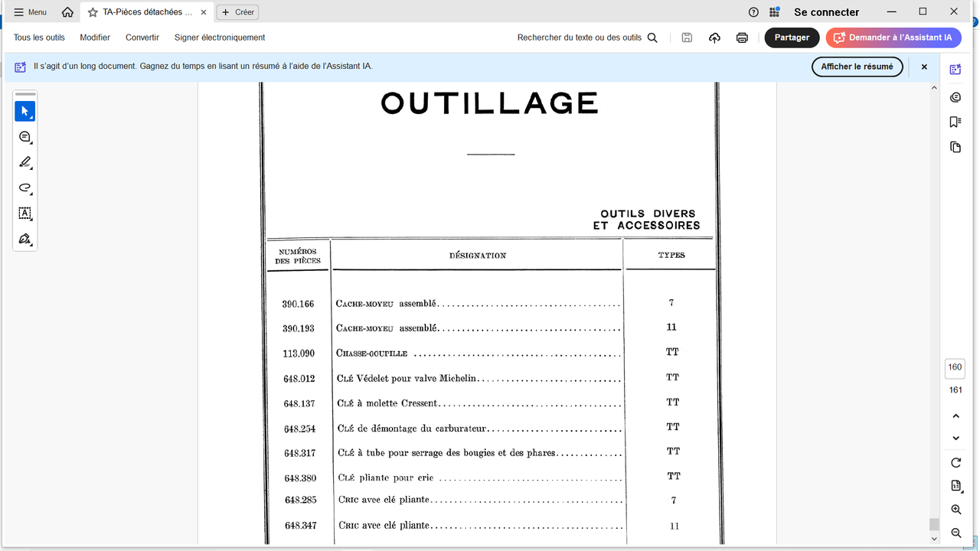The width and height of the screenshot is (980, 551).
Task: Click the part number 390.166
Action: click(298, 304)
